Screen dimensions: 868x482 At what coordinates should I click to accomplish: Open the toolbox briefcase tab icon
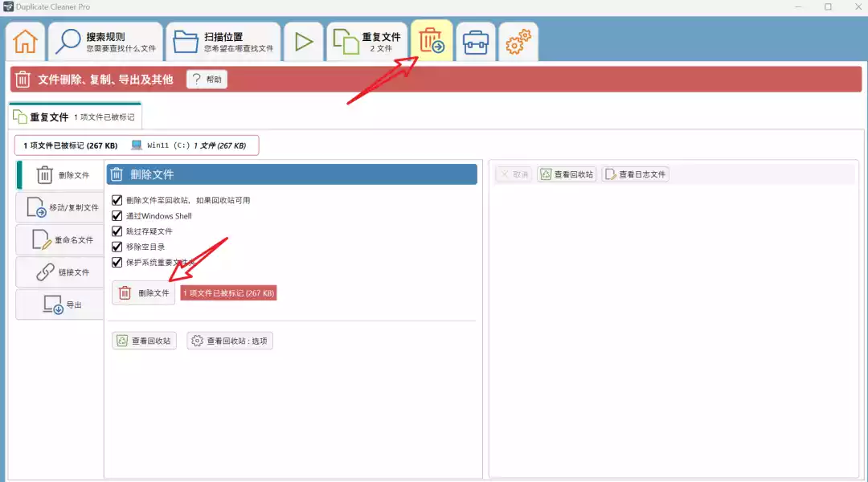476,42
